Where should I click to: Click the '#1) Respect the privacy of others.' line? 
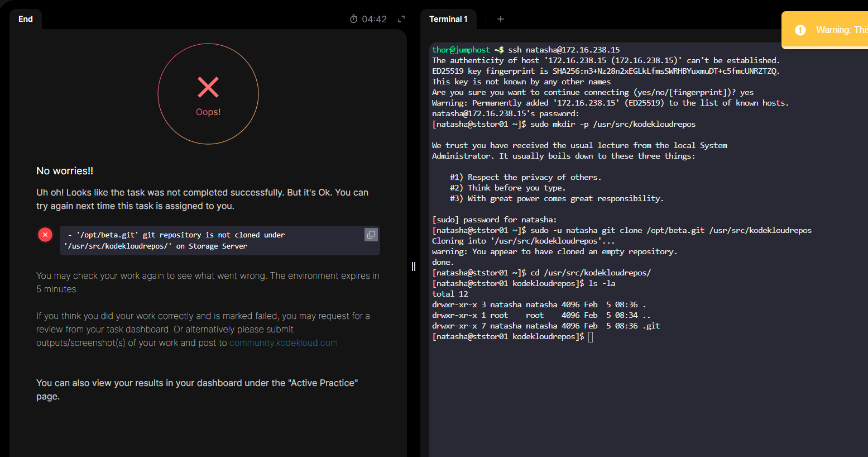tap(526, 177)
